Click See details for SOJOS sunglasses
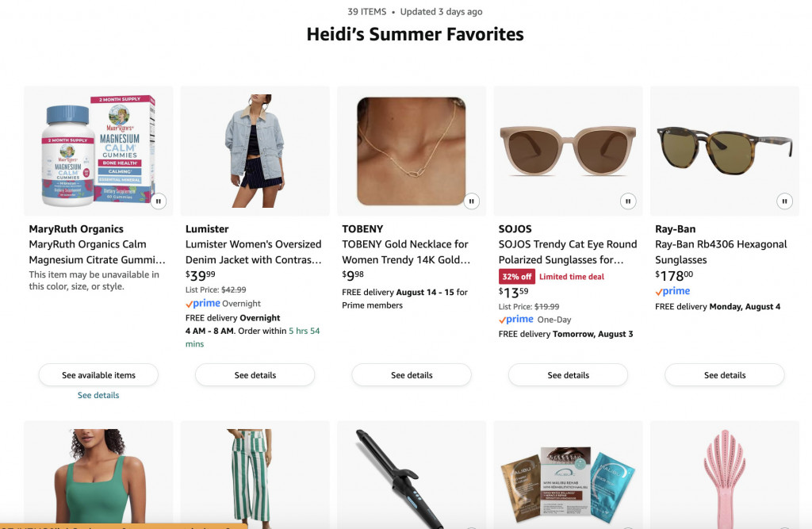Screen dimensions: 812x529 tap(568, 375)
